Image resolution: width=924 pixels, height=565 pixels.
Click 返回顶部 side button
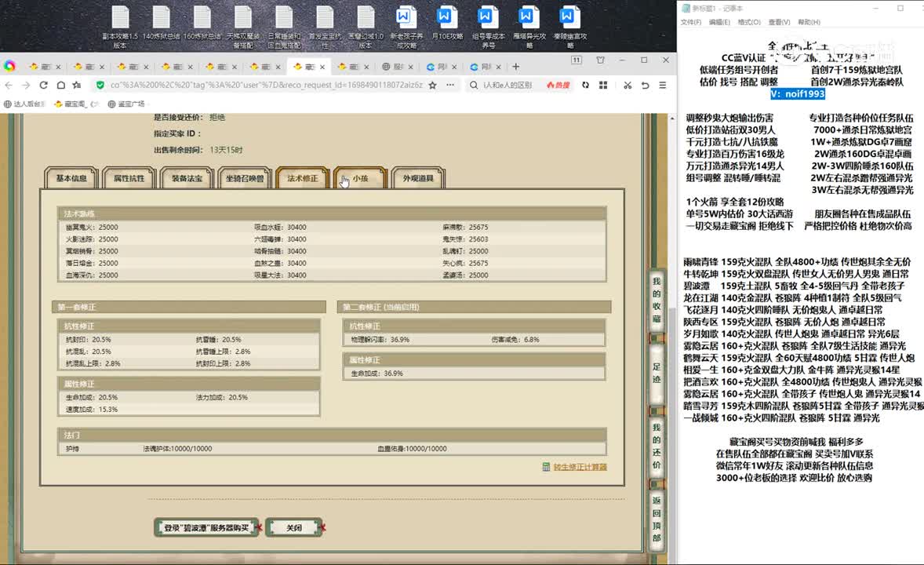[657, 519]
